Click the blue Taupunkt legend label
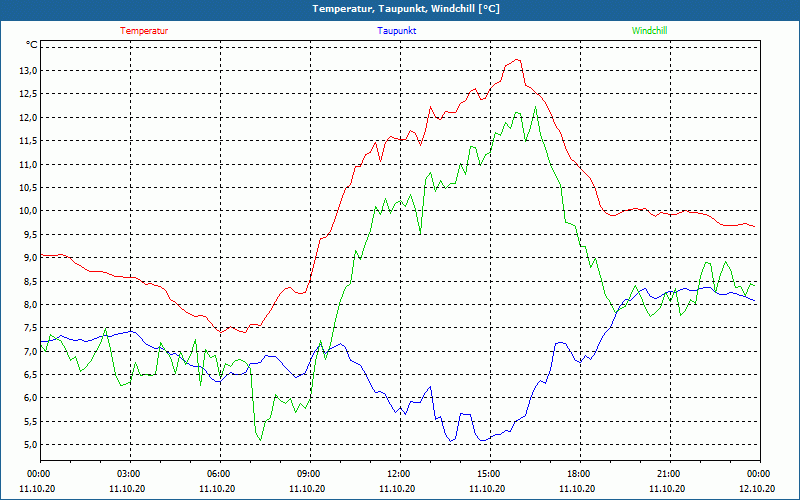This screenshot has height=500, width=800. [x=396, y=31]
